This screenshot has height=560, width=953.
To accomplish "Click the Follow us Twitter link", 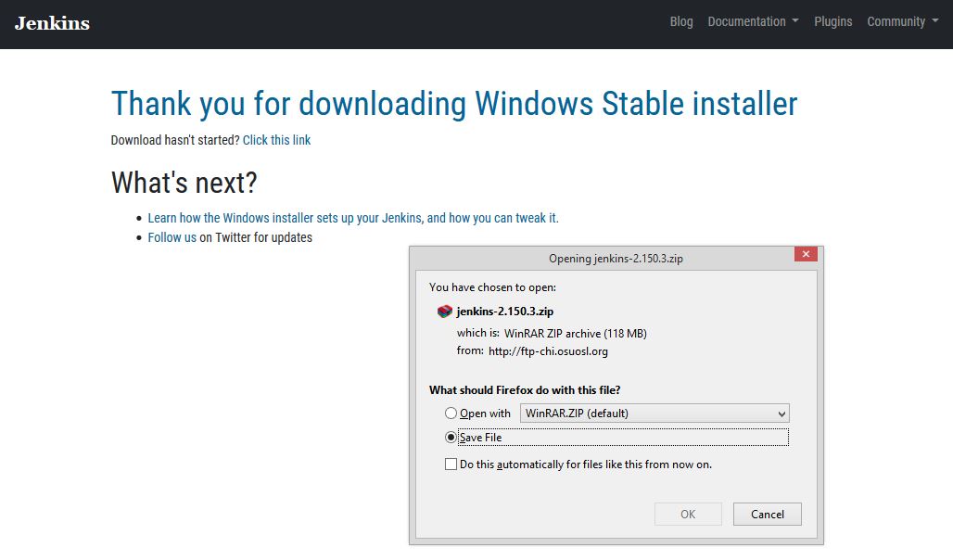I will [172, 237].
